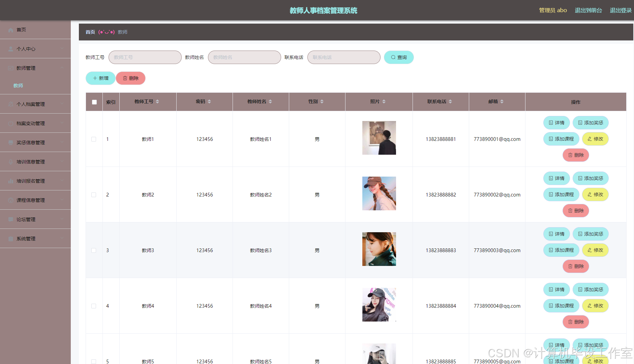
Task: Click the icon beside 个人档案管理
Action: pos(11,104)
